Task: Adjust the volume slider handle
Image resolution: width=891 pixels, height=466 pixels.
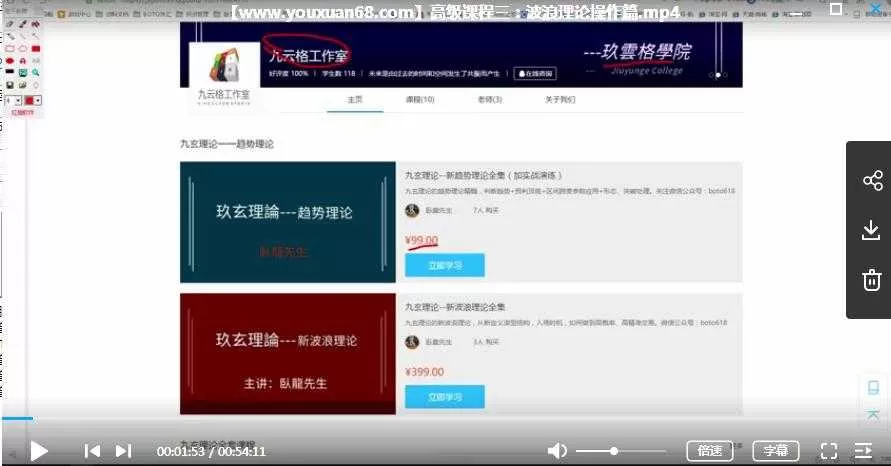Action: 614,451
